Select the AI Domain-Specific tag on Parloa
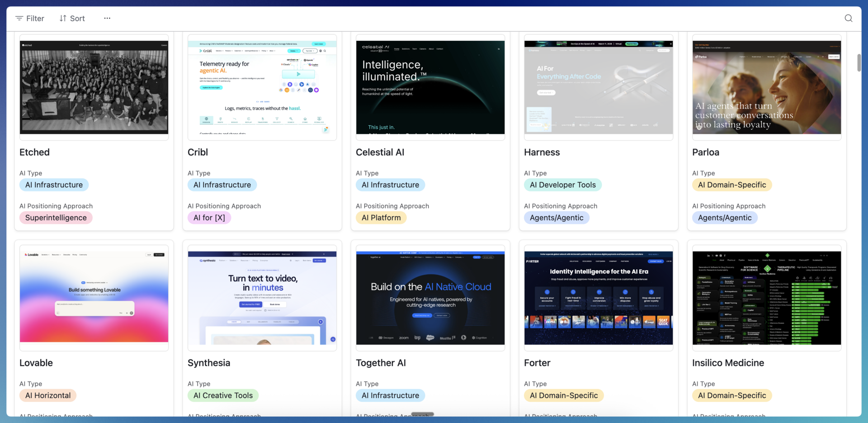The width and height of the screenshot is (868, 423). [x=732, y=185]
